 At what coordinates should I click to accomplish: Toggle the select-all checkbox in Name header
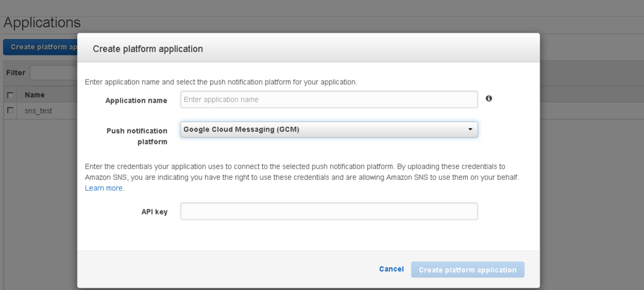point(10,95)
